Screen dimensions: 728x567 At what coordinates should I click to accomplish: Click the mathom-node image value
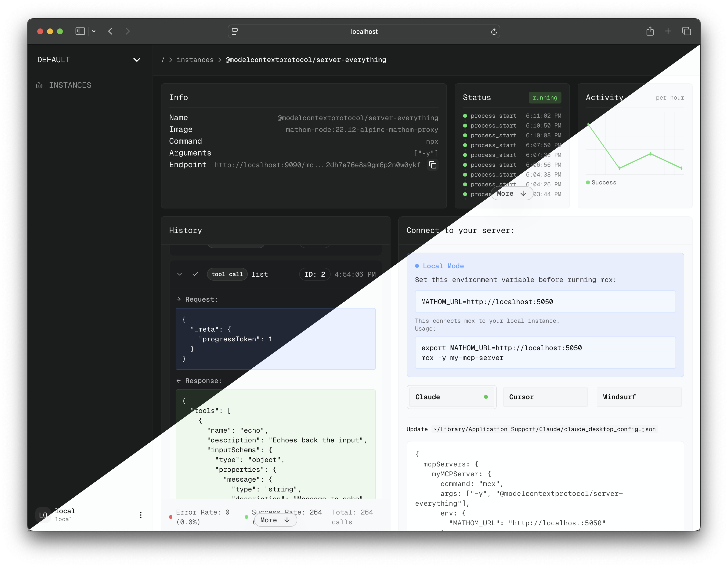pos(362,130)
